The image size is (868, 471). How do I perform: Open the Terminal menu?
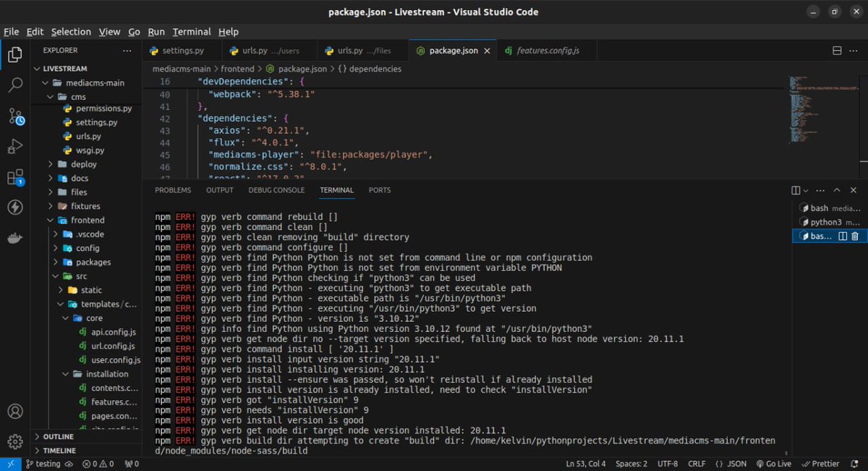click(x=192, y=32)
